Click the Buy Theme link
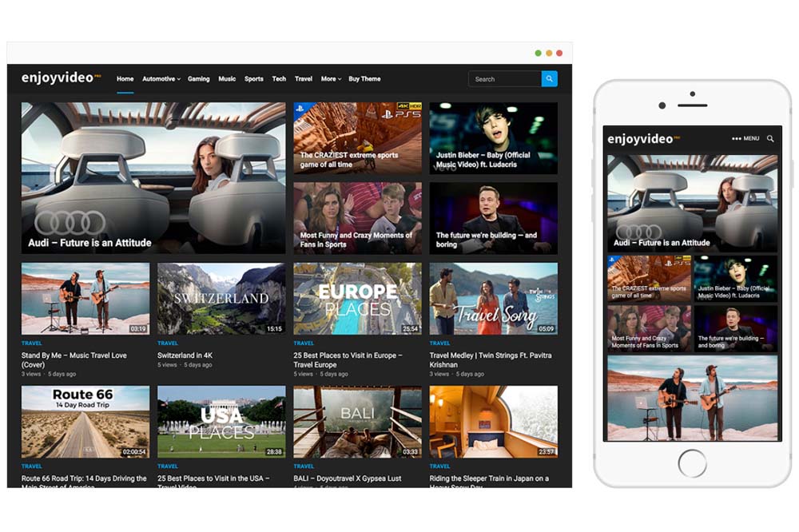The image size is (799, 532). [x=364, y=79]
